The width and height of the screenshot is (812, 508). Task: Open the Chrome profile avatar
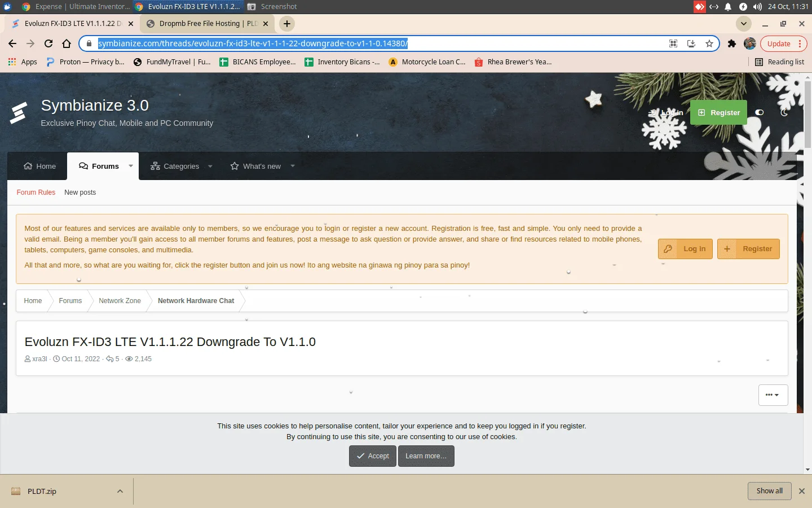click(750, 43)
